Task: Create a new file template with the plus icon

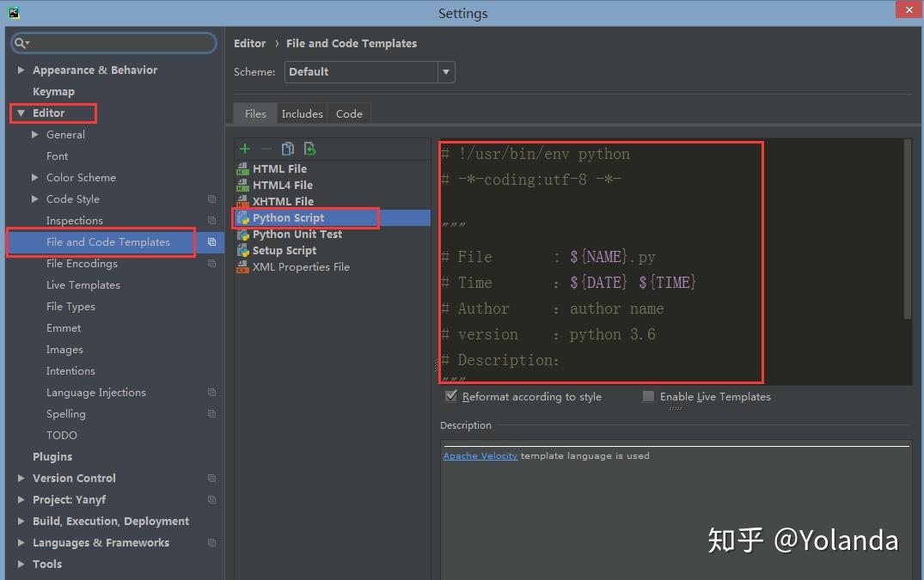Action: click(244, 149)
